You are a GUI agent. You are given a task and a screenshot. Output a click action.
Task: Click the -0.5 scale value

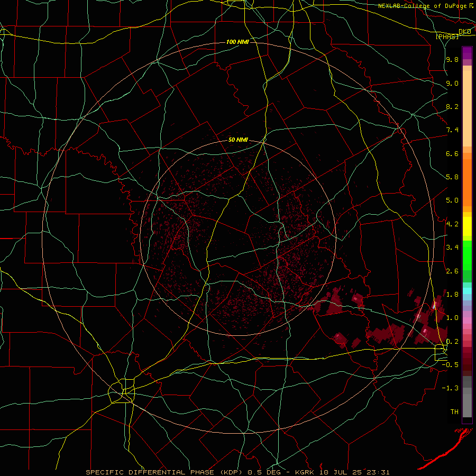coord(450,365)
